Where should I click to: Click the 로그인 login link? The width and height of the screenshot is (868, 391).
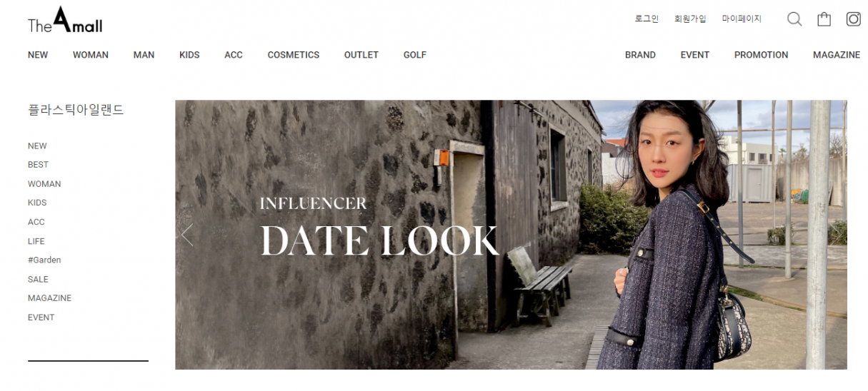point(647,19)
